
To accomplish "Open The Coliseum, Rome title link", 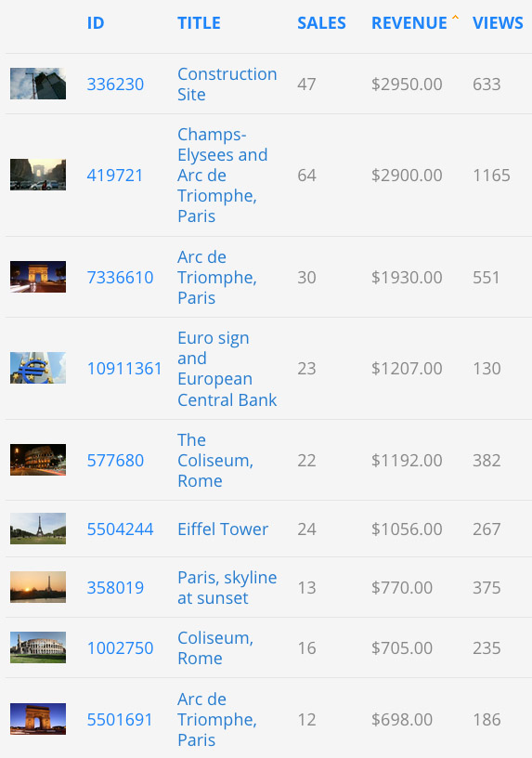I will point(215,460).
